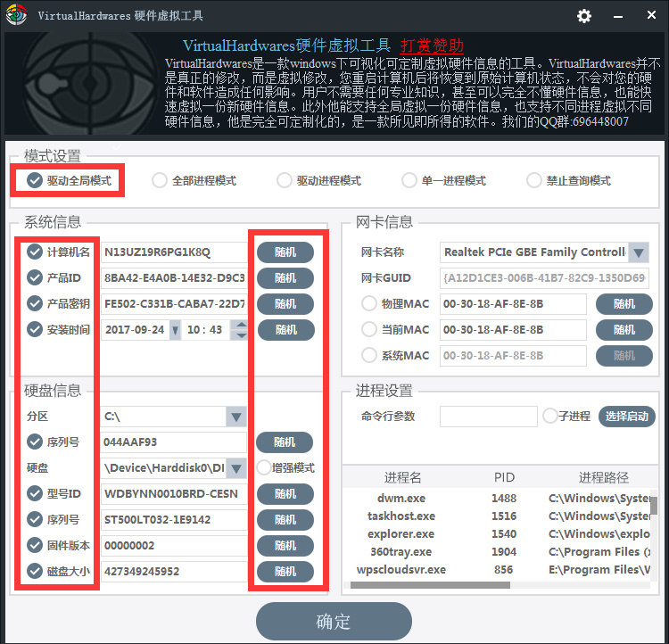Screen dimensions: 669x644
Task: Open settings via the gear icon
Action: pos(584,16)
